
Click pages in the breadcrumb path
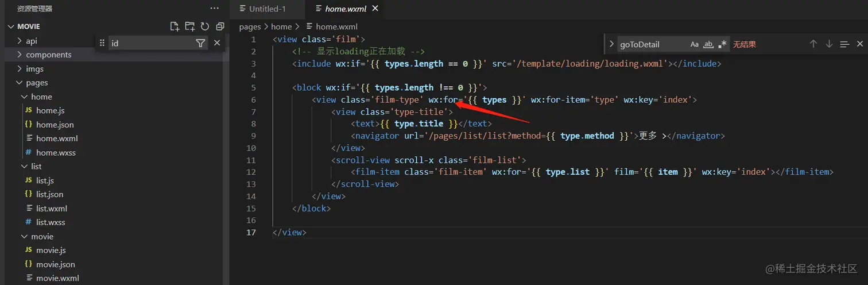250,26
